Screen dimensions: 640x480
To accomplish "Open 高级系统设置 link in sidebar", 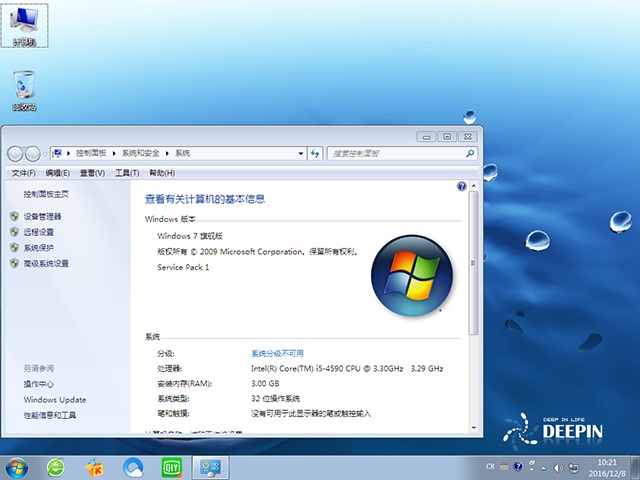I will point(46,264).
